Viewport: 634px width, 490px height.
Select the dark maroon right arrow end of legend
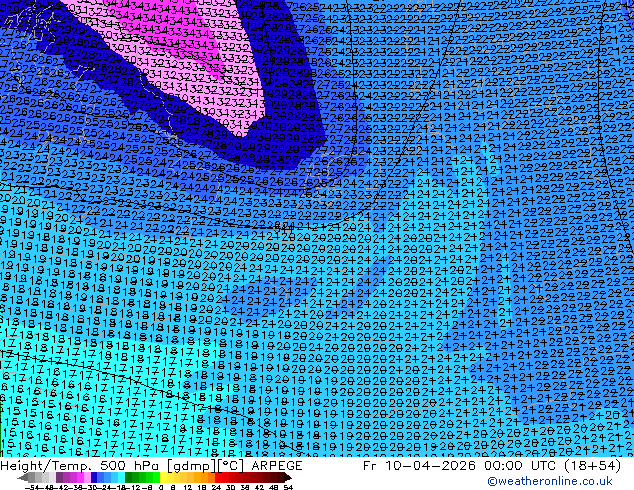point(287,478)
